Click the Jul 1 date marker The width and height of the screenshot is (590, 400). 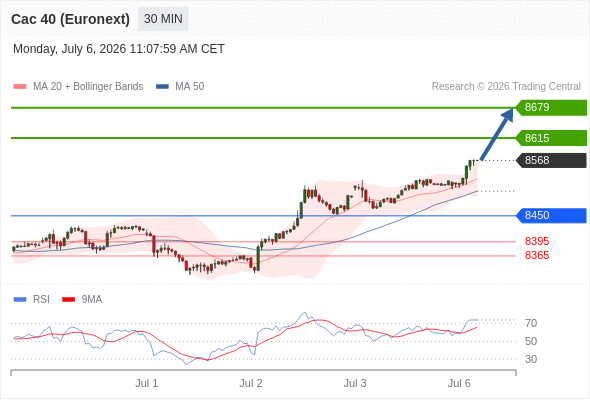(147, 383)
